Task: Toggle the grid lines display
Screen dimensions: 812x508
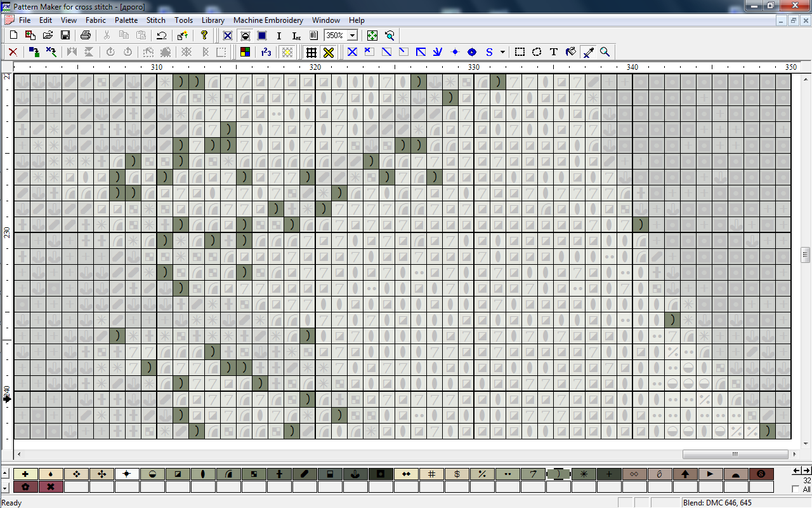Action: 311,52
